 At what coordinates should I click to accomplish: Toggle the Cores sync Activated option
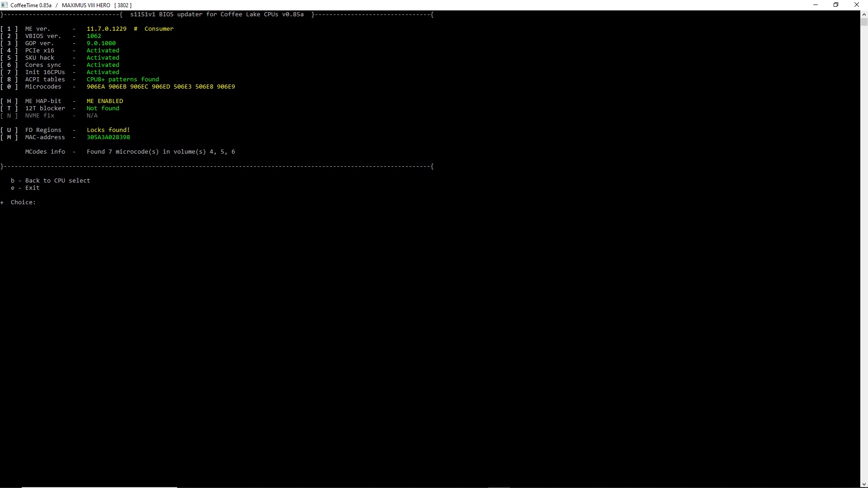point(103,65)
